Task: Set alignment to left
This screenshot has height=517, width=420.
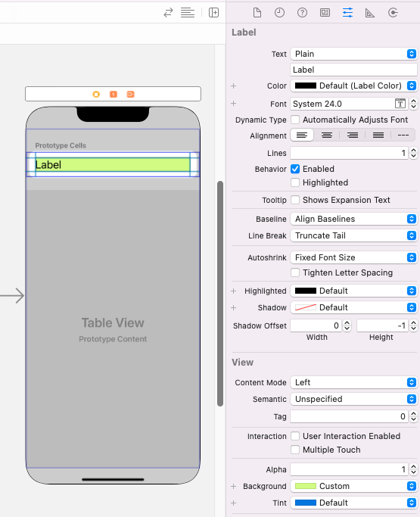Action: 302,135
